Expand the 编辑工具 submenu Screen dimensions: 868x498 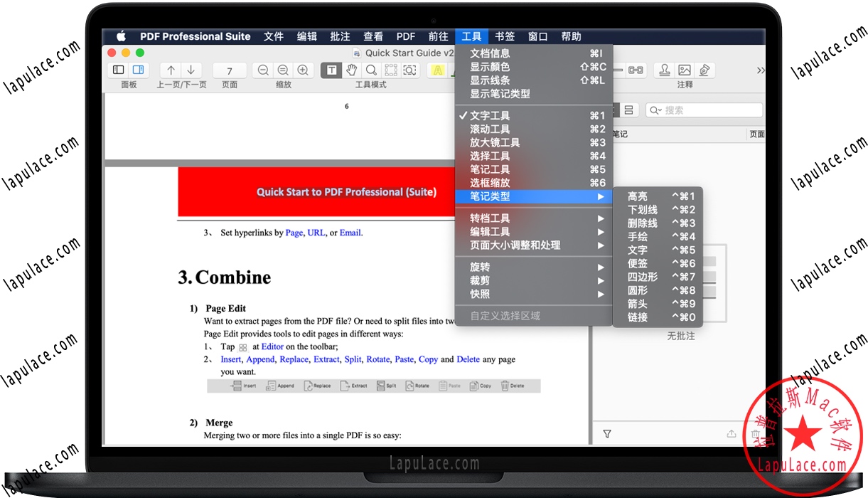tap(534, 232)
